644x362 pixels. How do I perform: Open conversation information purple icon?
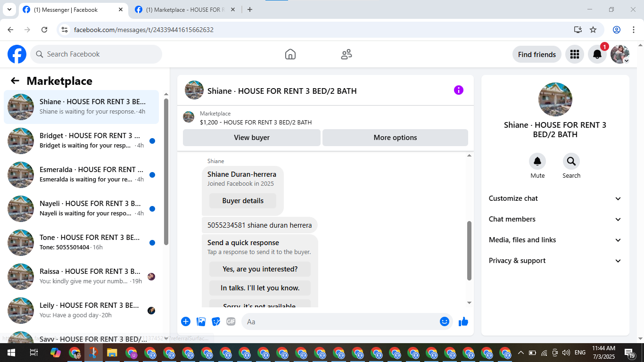459,90
